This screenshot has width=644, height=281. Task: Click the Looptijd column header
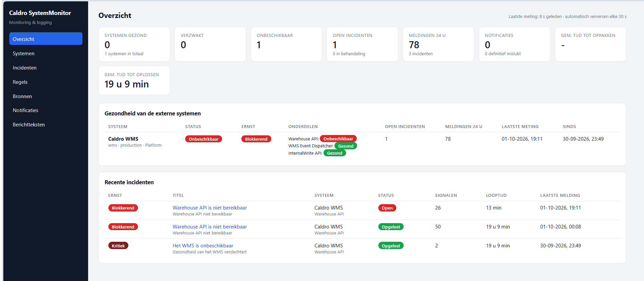click(x=496, y=196)
